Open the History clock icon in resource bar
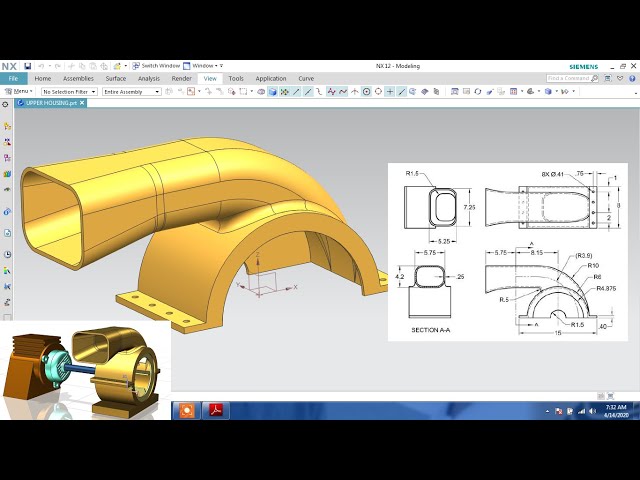This screenshot has width=640, height=480. click(7, 254)
